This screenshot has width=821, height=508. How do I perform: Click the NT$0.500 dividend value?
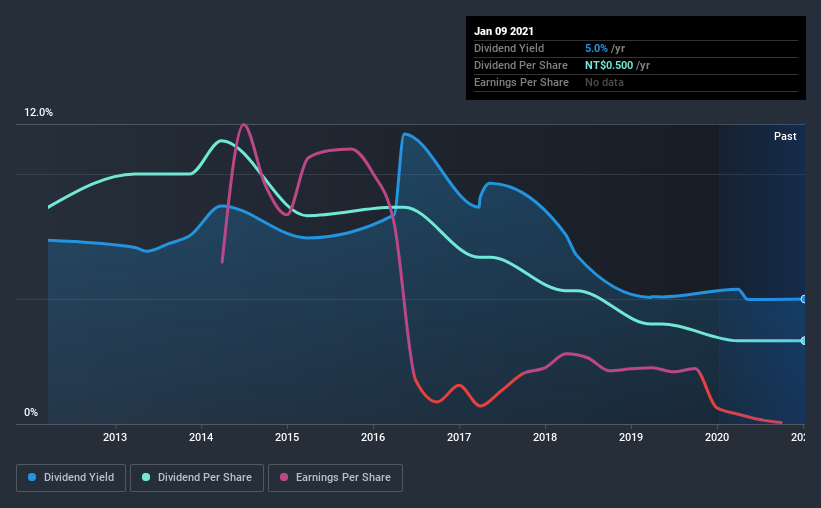click(x=609, y=65)
